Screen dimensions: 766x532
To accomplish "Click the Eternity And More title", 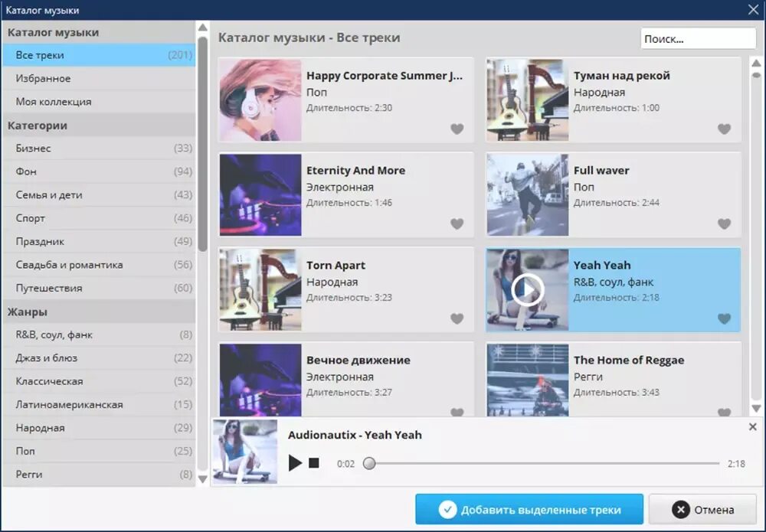I will click(x=355, y=171).
